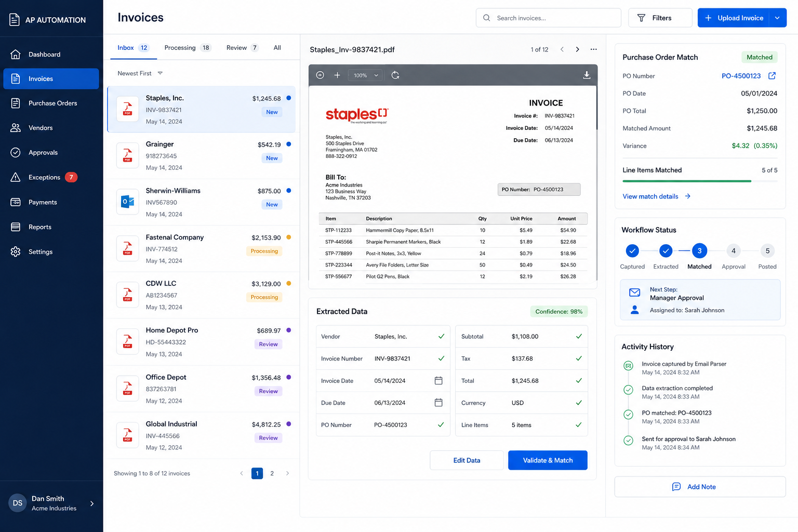
Task: Switch to the Review tab
Action: tap(242, 48)
